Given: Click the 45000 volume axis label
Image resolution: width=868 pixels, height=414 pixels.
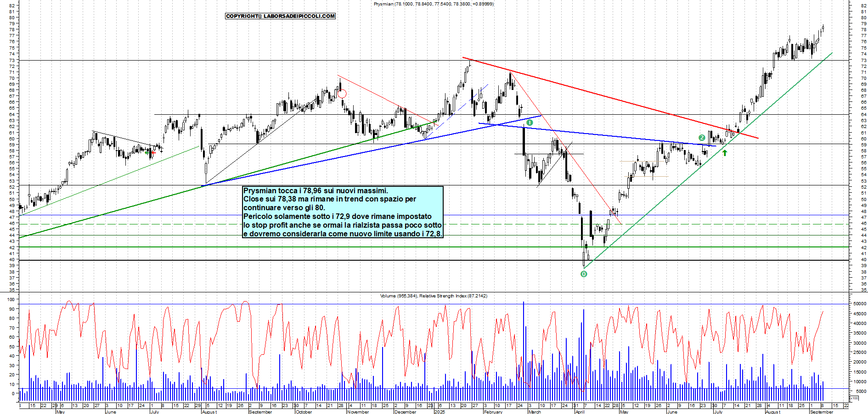Looking at the screenshot, I should coord(860,314).
